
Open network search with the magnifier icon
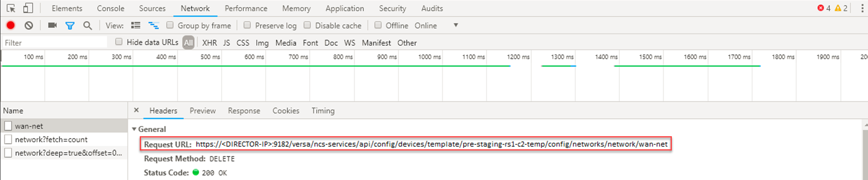pyautogui.click(x=87, y=25)
